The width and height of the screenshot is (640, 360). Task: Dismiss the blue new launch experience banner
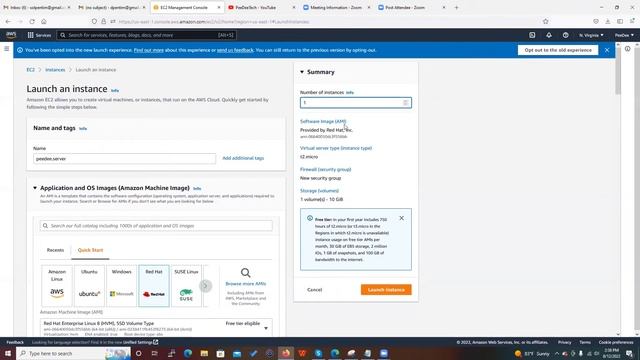click(x=607, y=50)
